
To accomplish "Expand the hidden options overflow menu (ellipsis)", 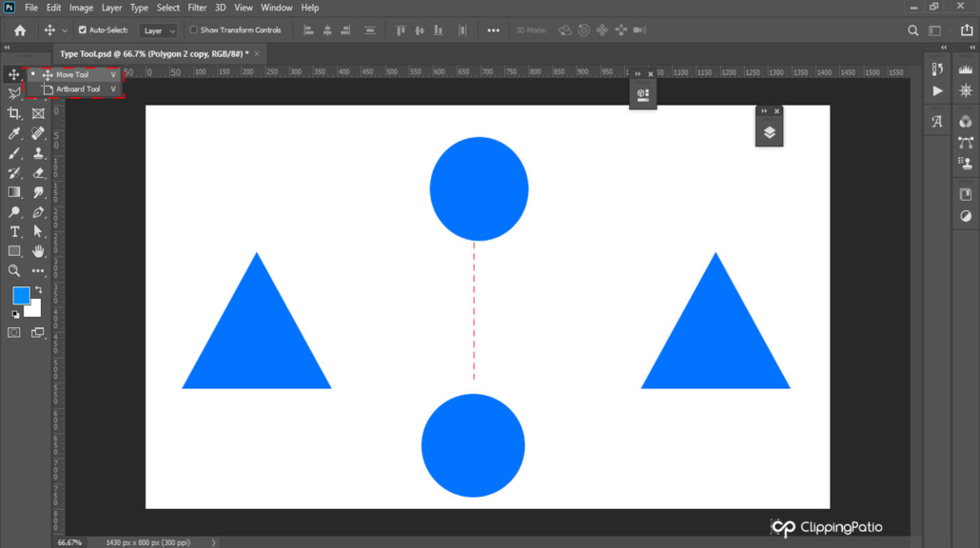I will [x=494, y=29].
